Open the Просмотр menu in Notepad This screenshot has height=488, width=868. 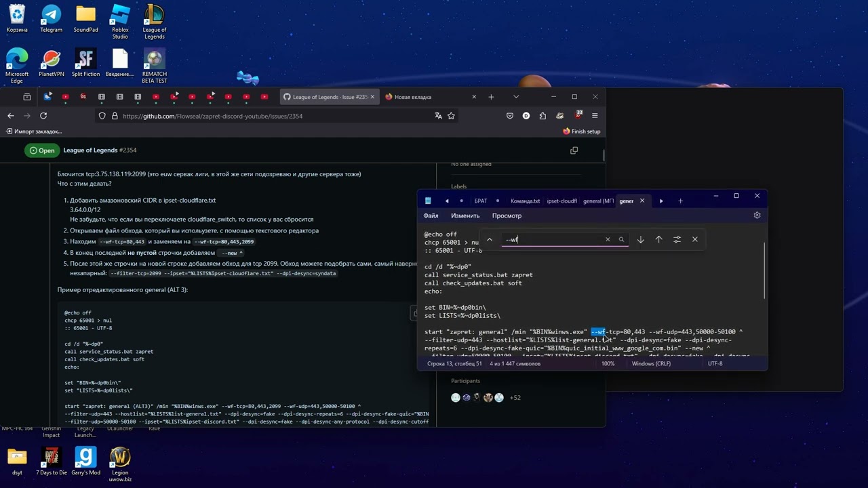point(507,216)
